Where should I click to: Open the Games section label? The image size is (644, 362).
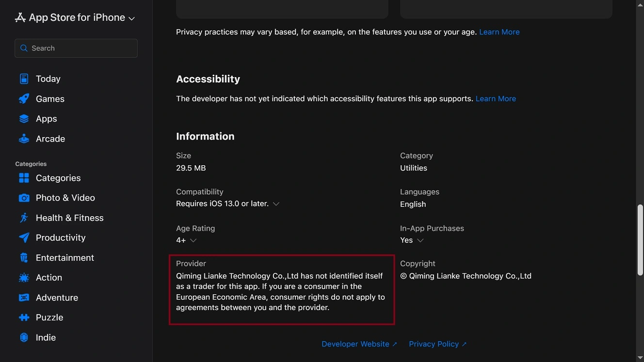coord(50,99)
